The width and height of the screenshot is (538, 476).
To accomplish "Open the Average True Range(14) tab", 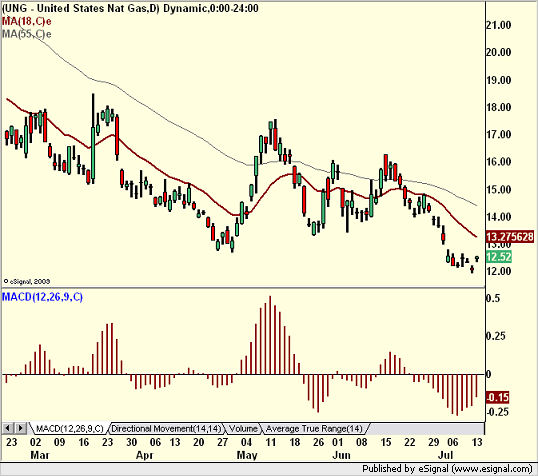I will tap(314, 429).
